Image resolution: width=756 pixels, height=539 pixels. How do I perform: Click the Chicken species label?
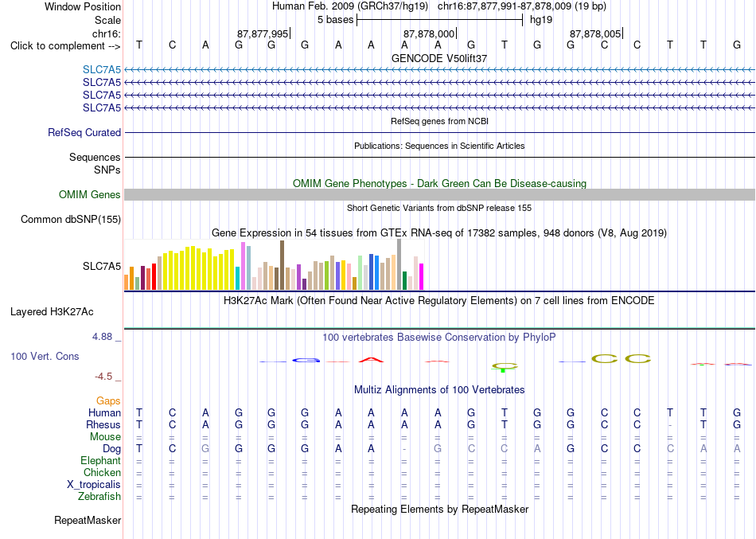tap(102, 472)
